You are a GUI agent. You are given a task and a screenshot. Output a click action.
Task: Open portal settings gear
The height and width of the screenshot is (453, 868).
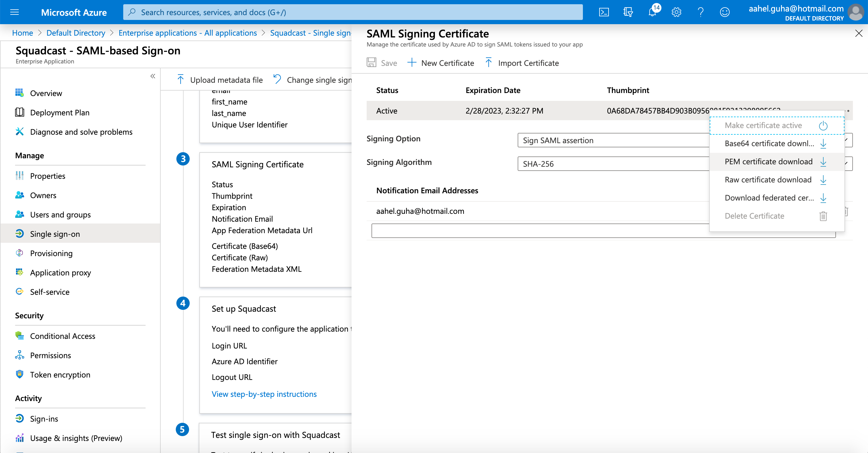click(676, 12)
